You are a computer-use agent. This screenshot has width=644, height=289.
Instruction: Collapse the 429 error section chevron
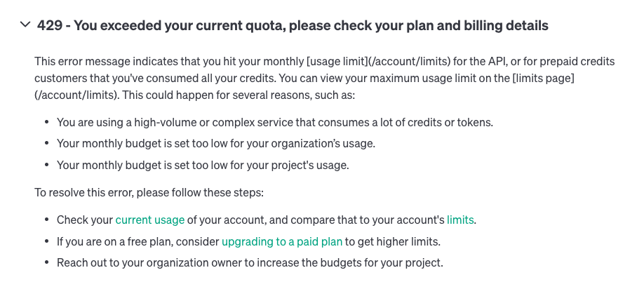click(x=25, y=25)
